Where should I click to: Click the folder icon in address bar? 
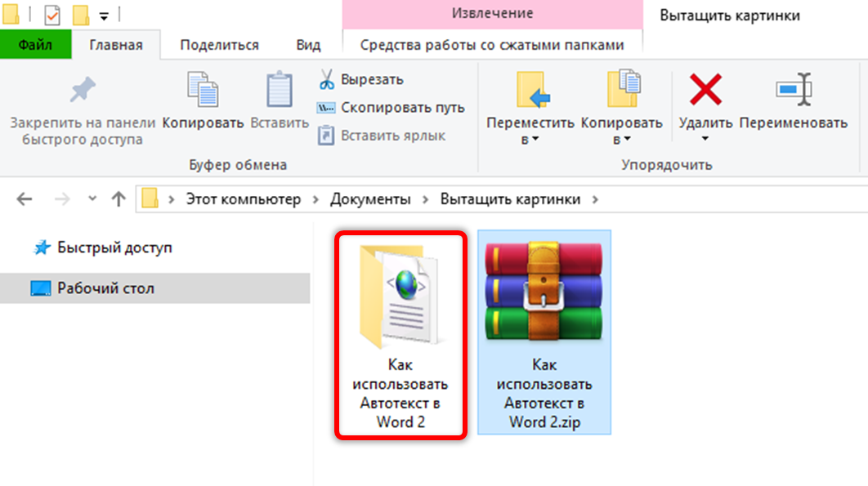point(150,198)
